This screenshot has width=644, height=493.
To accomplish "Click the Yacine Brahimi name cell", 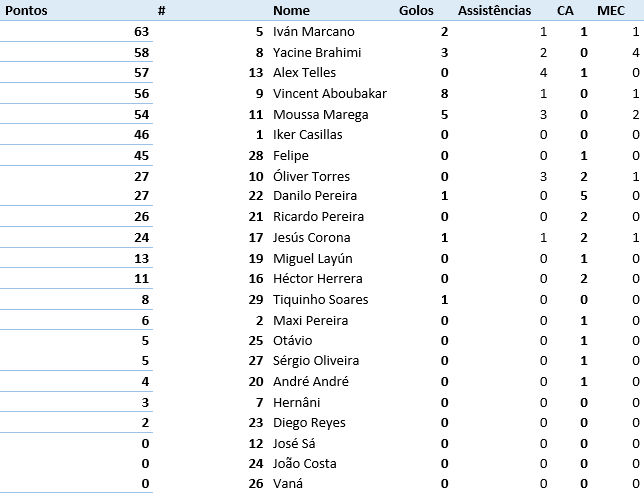I will click(317, 53).
